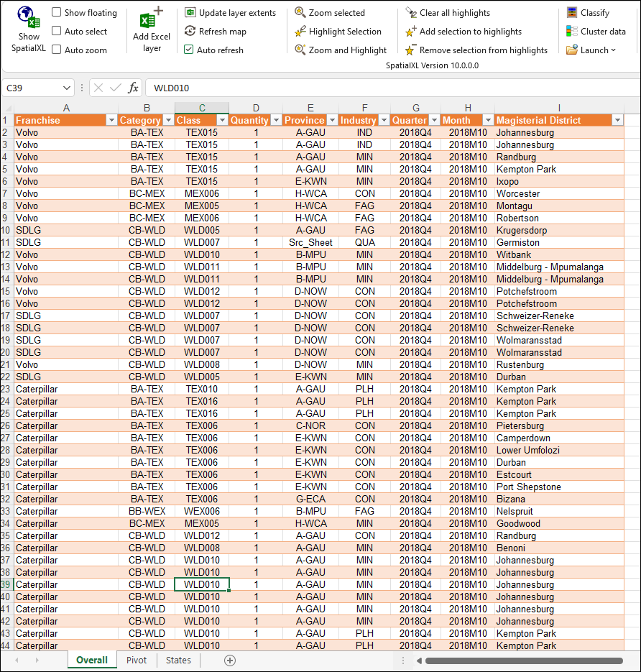Uncheck the Auto refresh checkbox

point(189,50)
